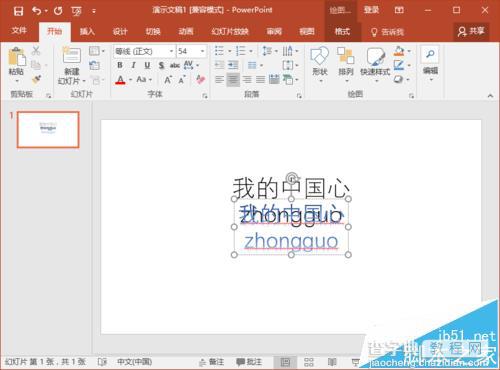Image resolution: width=500 pixels, height=370 pixels.
Task: Open the Editing find menu
Action: (430, 63)
